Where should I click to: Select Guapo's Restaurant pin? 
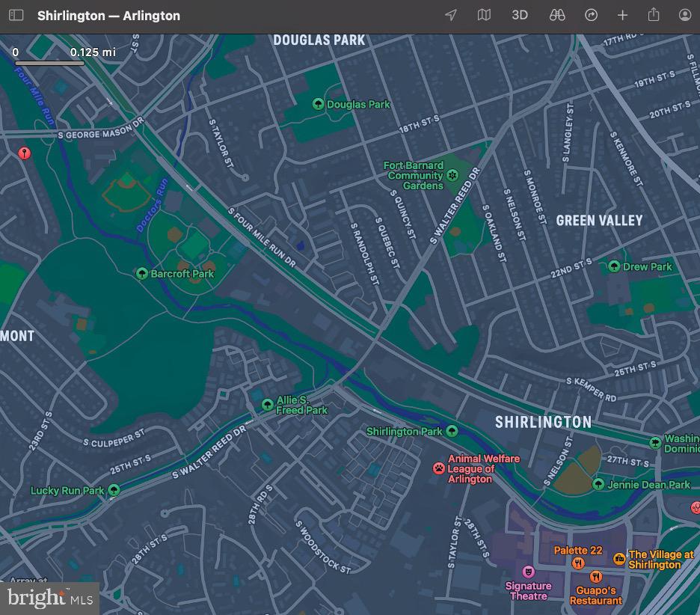[596, 577]
